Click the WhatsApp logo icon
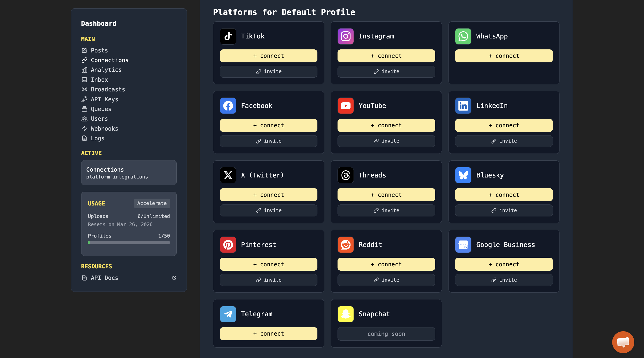Image resolution: width=644 pixels, height=358 pixels. pyautogui.click(x=463, y=36)
